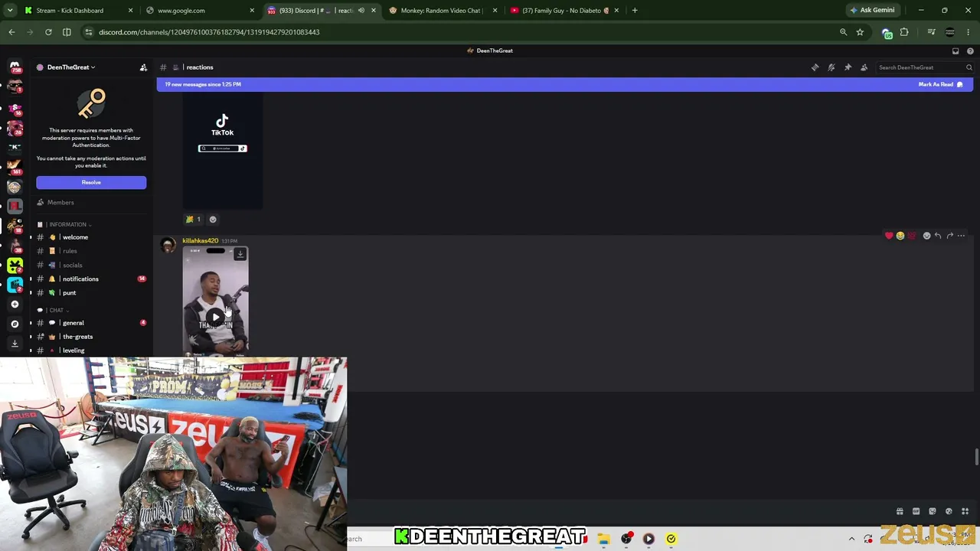Open the threads icon in channel header
Viewport: 980px width, 551px height.
815,67
